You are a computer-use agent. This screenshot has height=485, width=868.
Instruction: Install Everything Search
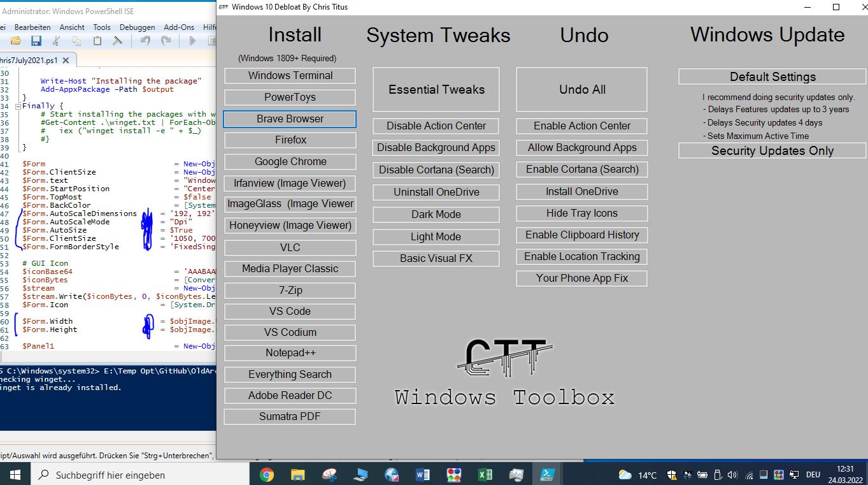(290, 375)
